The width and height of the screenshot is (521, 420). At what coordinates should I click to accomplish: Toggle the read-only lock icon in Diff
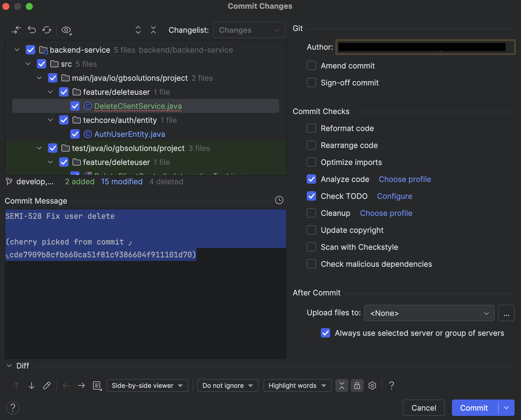[357, 385]
